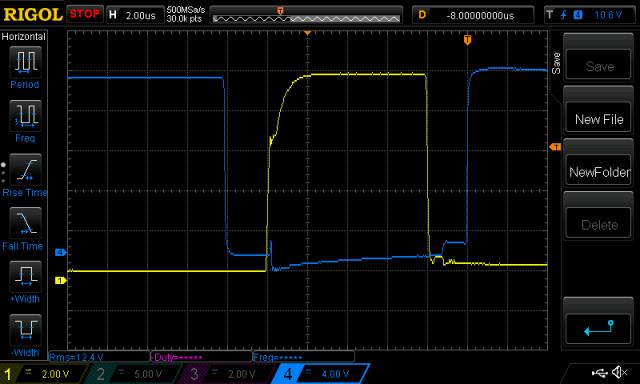Select the Period measurement icon
The height and width of the screenshot is (384, 640).
click(x=25, y=62)
